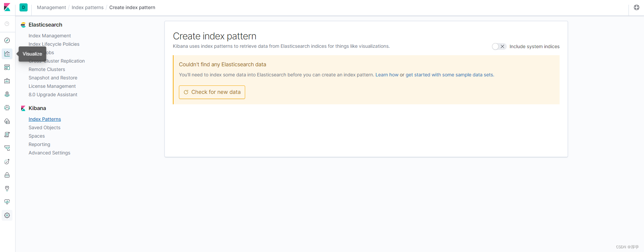
Task: Open Maps icon in sidebar
Action: [7, 94]
